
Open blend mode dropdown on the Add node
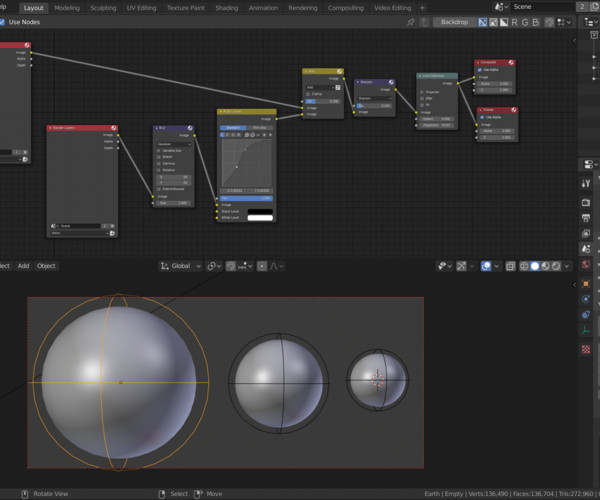(320, 87)
